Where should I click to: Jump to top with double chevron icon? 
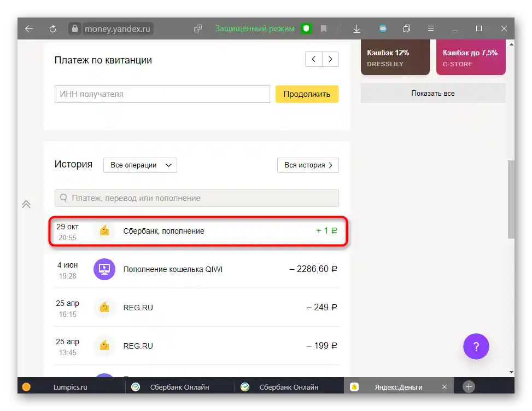[26, 204]
